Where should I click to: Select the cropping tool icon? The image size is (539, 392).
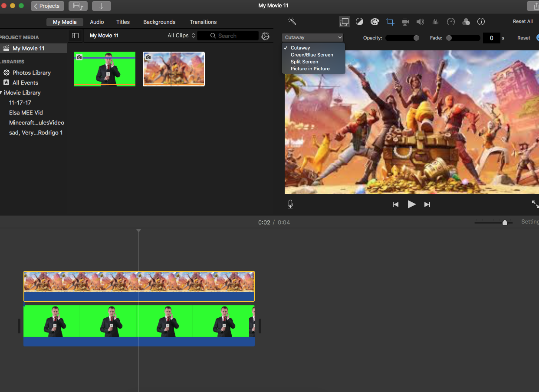[x=390, y=22]
